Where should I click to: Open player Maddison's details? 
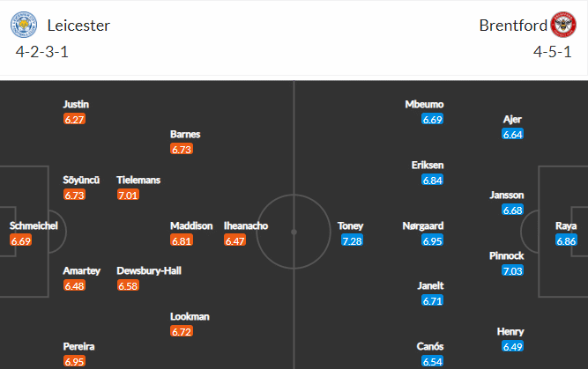[x=191, y=226]
